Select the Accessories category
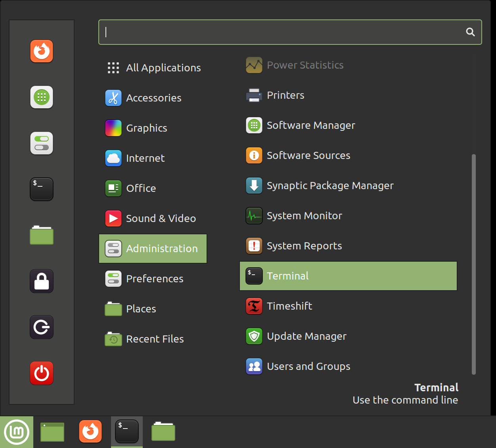The width and height of the screenshot is (496, 448). pos(153,98)
